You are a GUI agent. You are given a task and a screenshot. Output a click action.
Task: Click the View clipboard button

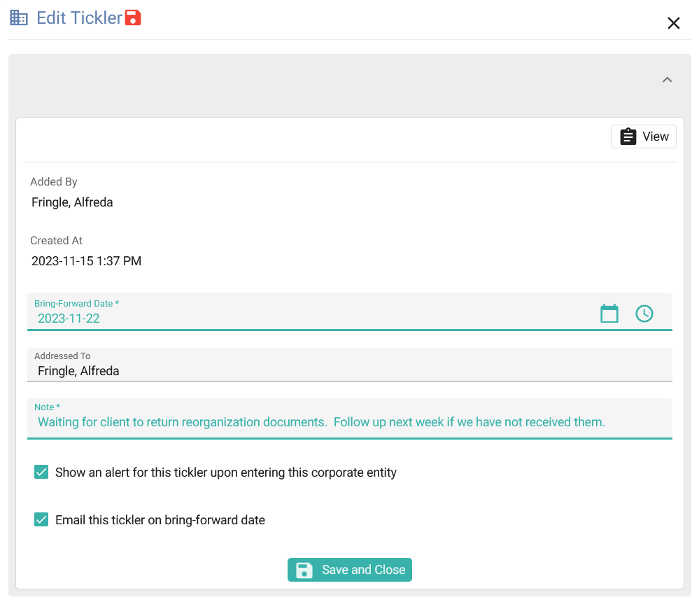(x=644, y=136)
